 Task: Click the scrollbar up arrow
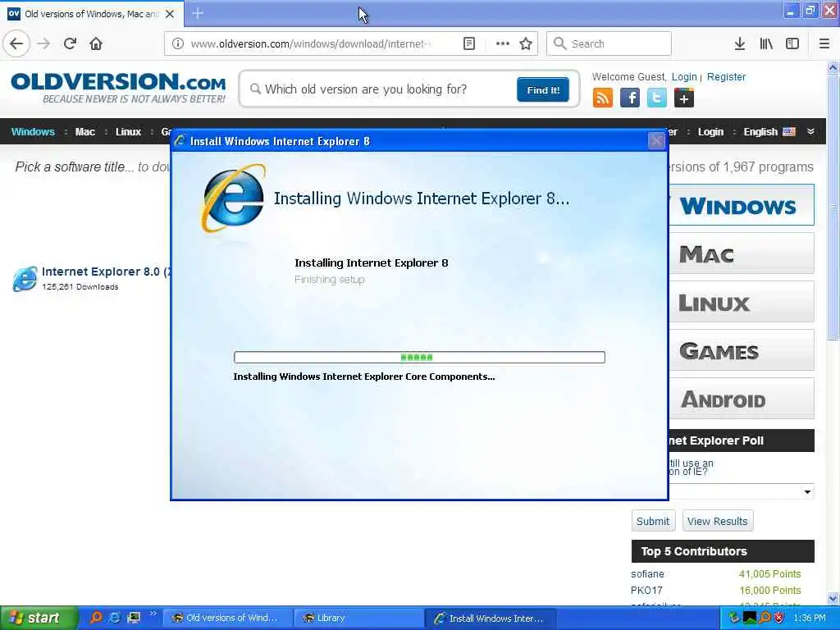[x=833, y=67]
